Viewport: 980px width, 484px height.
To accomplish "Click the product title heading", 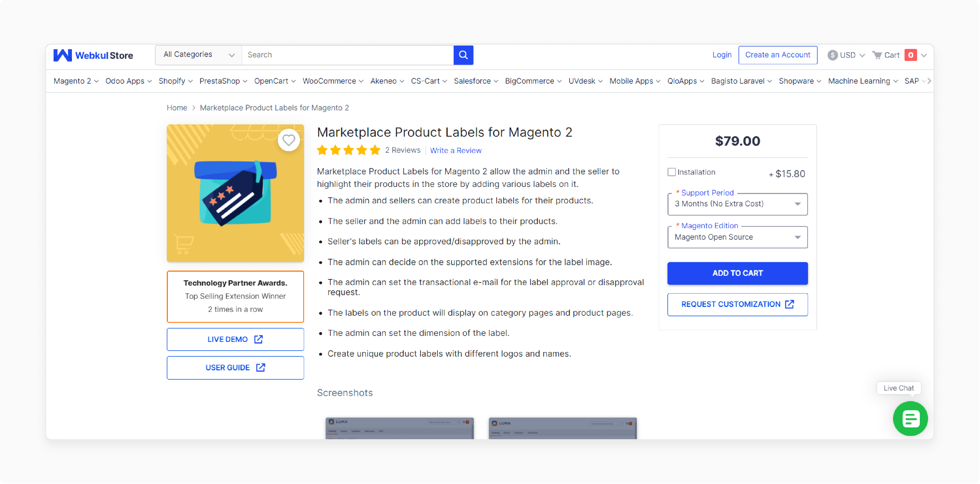I will coord(444,132).
